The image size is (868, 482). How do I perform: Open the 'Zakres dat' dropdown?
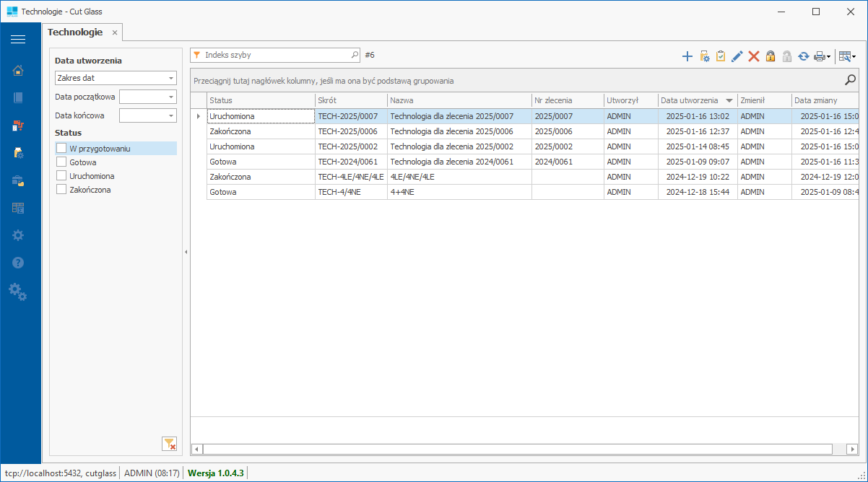click(x=171, y=78)
